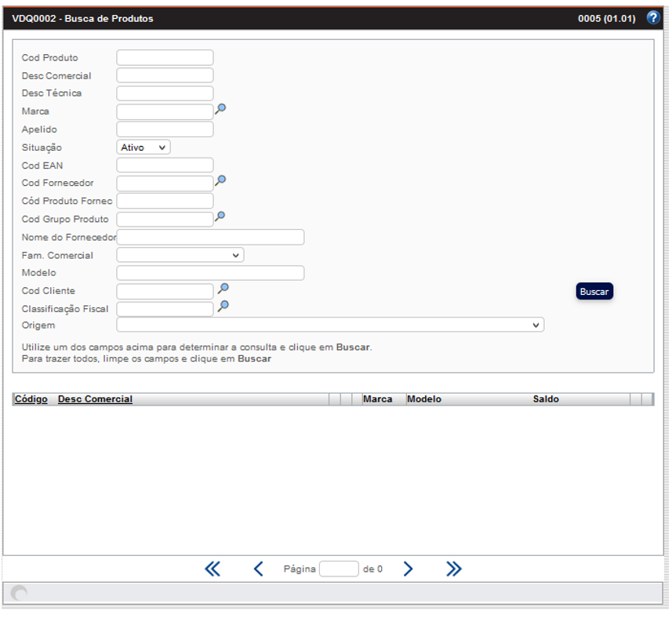Select the Cod EAN text field

tap(165, 165)
